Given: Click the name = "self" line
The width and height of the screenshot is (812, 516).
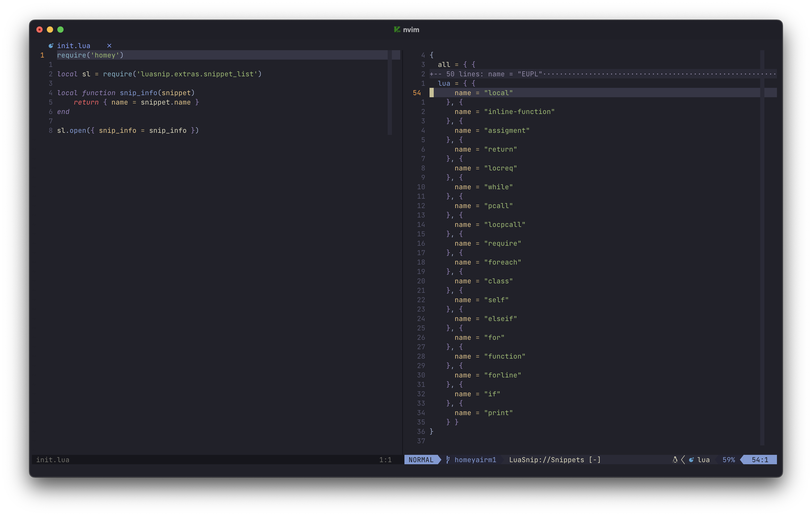Looking at the screenshot, I should click(482, 300).
